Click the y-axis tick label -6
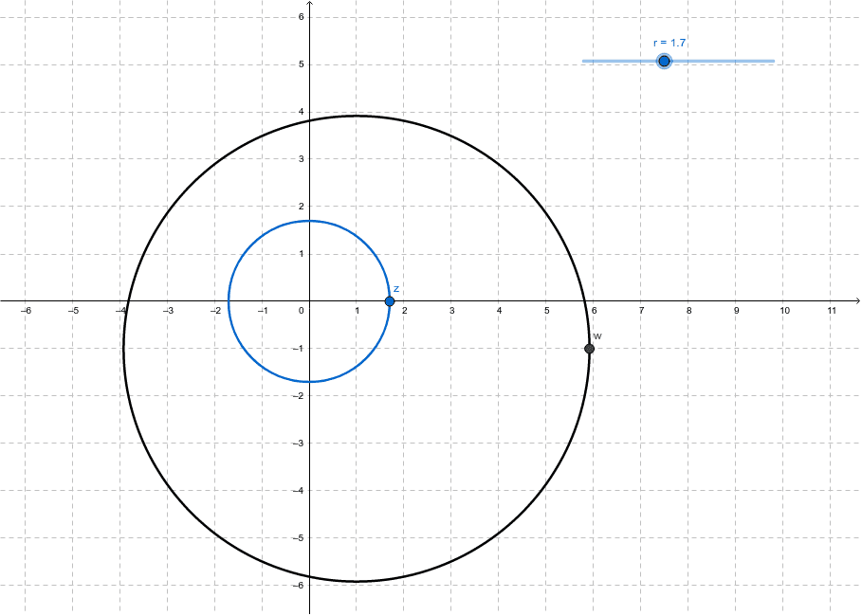This screenshot has height=616, width=862. (299, 586)
